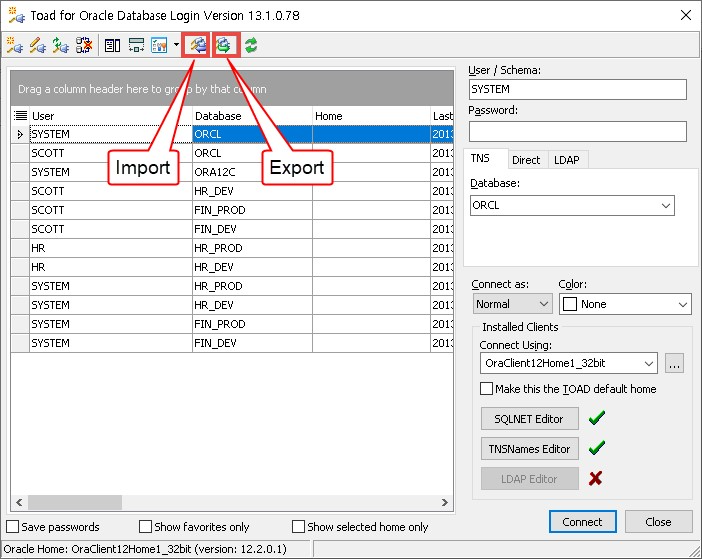The image size is (702, 559).
Task: Select the SCOTT FIN_PROD row
Action: pos(232,210)
